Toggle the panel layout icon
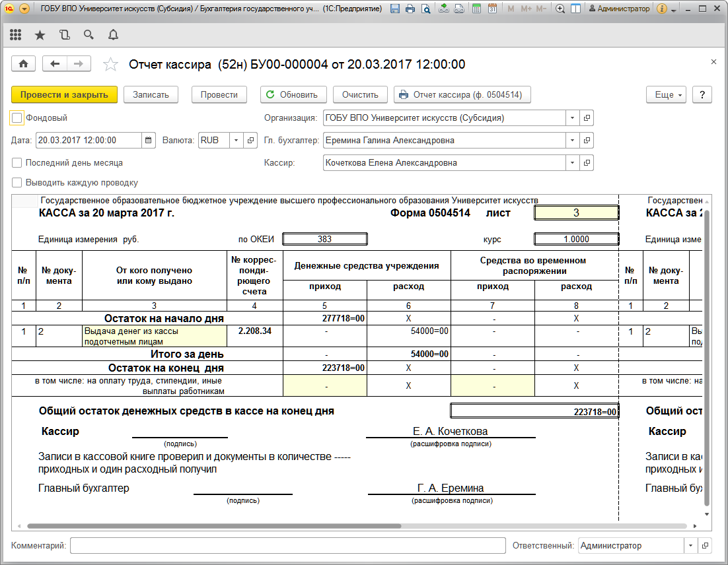 click(575, 9)
